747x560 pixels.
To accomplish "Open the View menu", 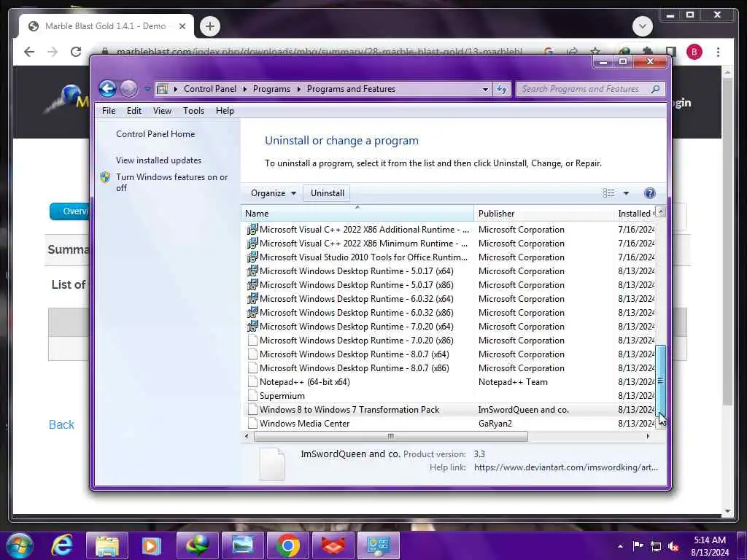I will pos(162,111).
